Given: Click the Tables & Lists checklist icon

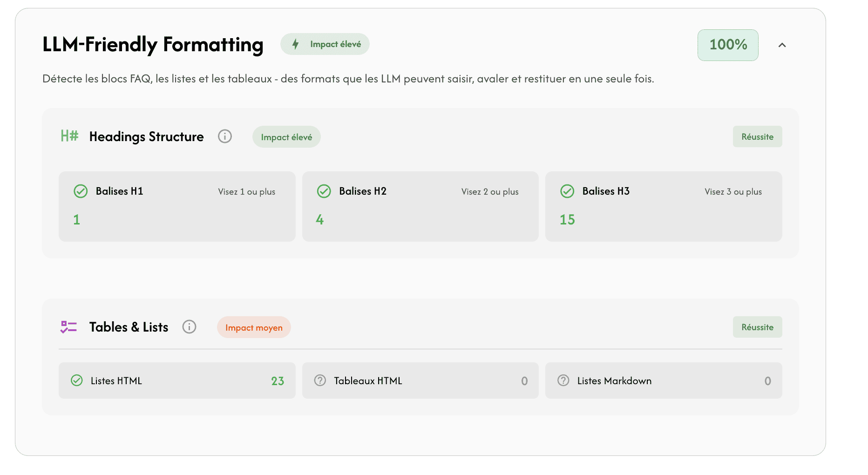Looking at the screenshot, I should click(x=68, y=327).
